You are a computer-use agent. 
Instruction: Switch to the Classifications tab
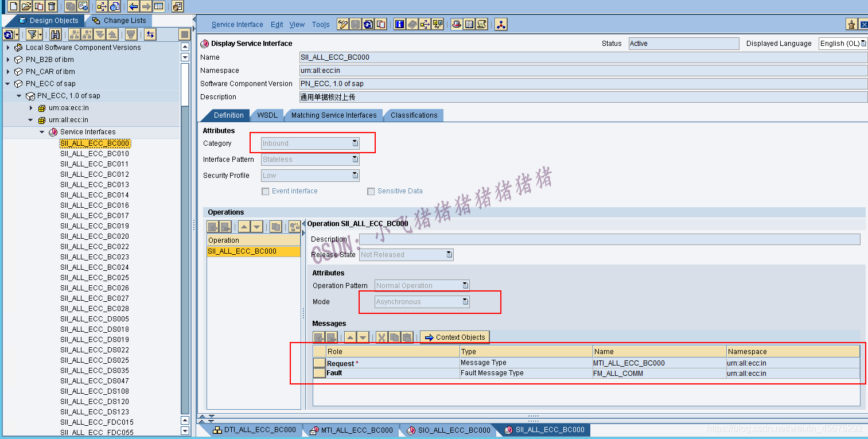pos(414,115)
